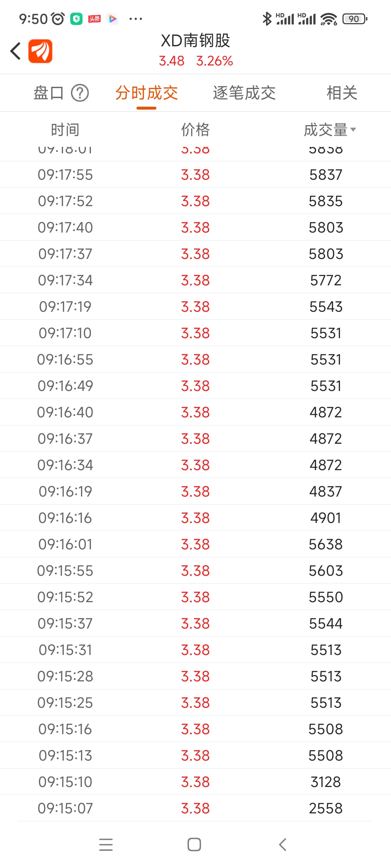Tap the three dots in status bar

point(136,19)
